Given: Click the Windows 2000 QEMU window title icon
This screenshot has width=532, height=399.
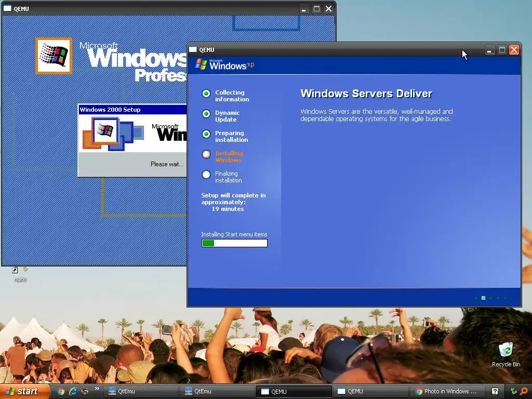Looking at the screenshot, I should point(7,8).
